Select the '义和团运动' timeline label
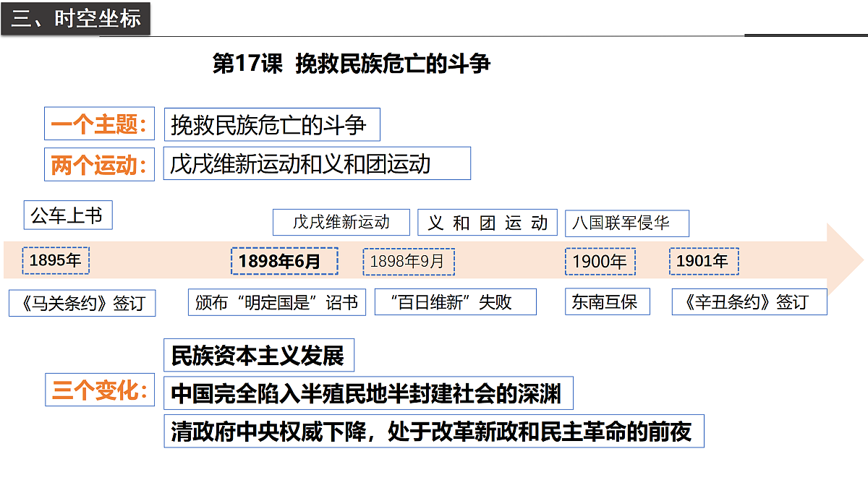The width and height of the screenshot is (868, 488). [x=488, y=223]
